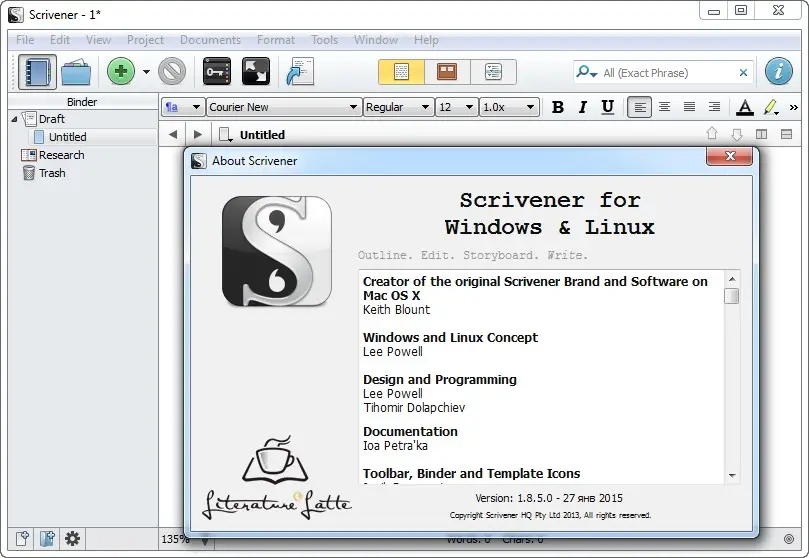Viewport: 809px width, 558px height.
Task: Click the Untitled document header icon
Action: pos(225,135)
